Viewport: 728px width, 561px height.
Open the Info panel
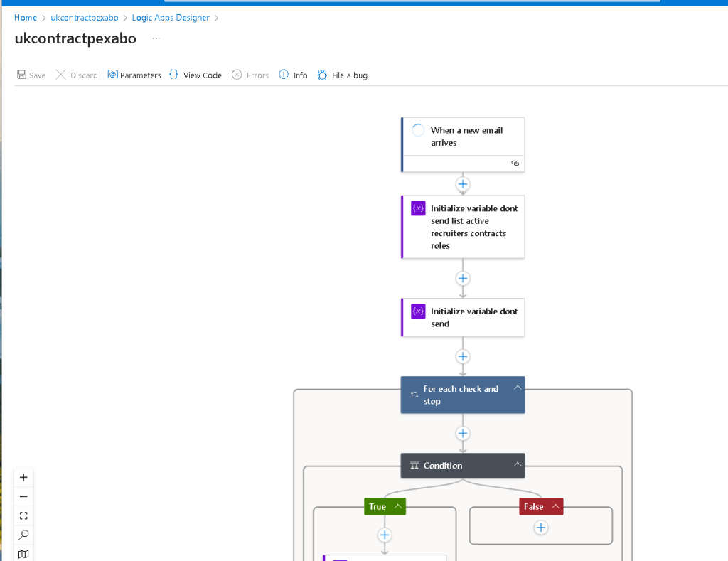293,75
